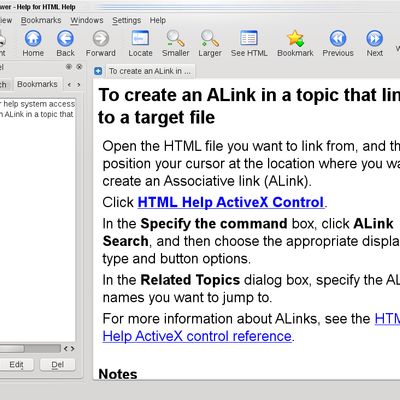The width and height of the screenshot is (400, 400).
Task: Click the 'Related Topics' bold text
Action: (190, 280)
